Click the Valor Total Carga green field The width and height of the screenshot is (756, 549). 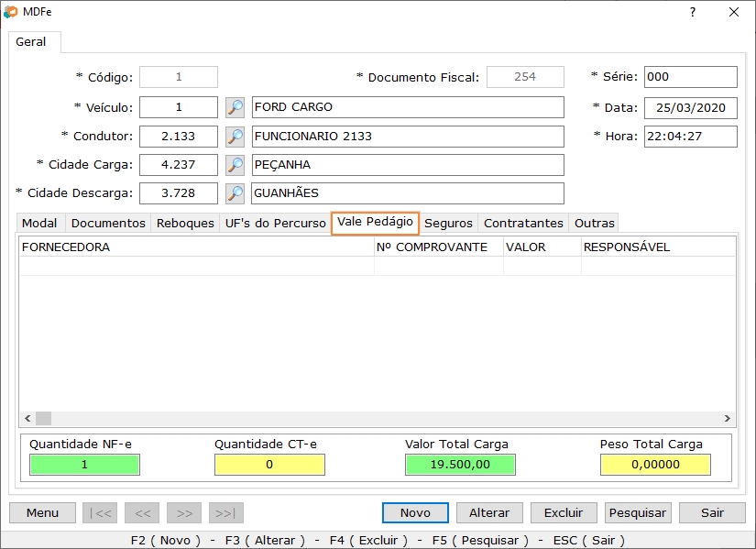460,465
